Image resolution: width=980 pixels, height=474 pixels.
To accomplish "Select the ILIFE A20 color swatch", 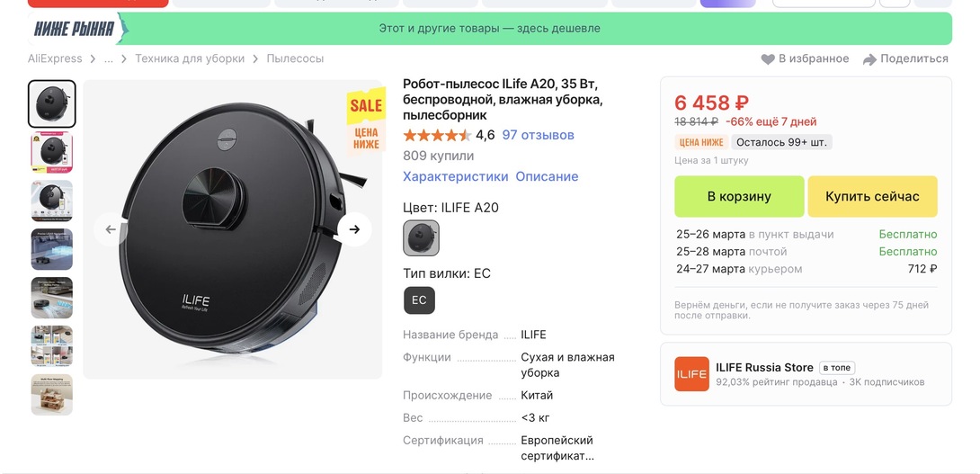I will (x=421, y=238).
